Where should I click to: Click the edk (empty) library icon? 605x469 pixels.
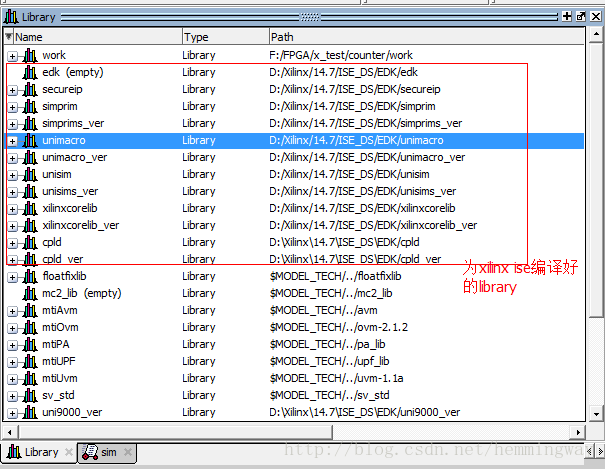[30, 73]
